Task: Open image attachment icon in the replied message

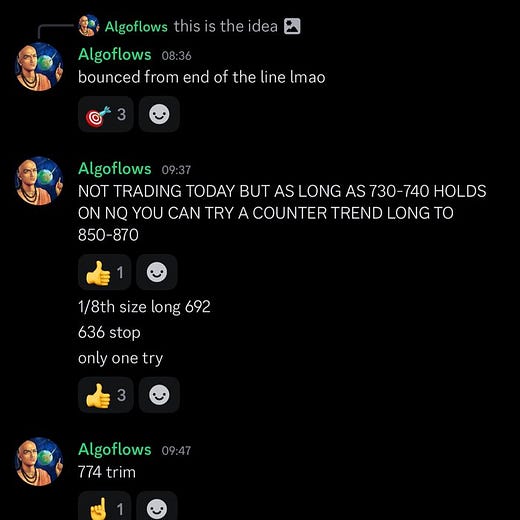Action: click(x=292, y=26)
